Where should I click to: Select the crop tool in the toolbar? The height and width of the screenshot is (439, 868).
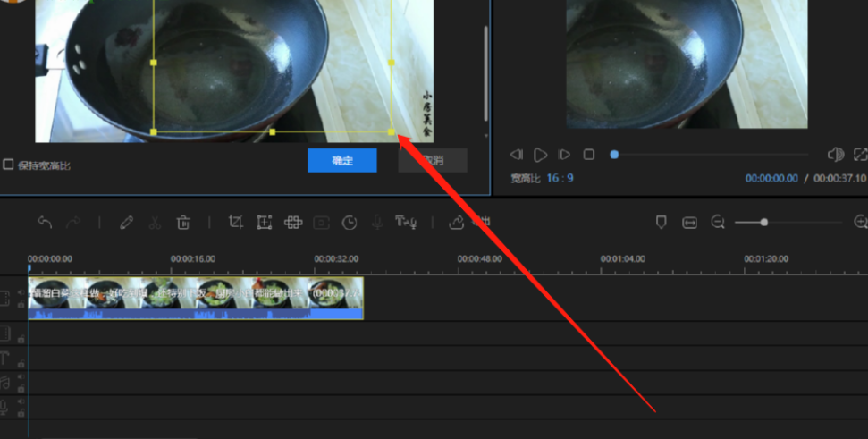(x=236, y=223)
